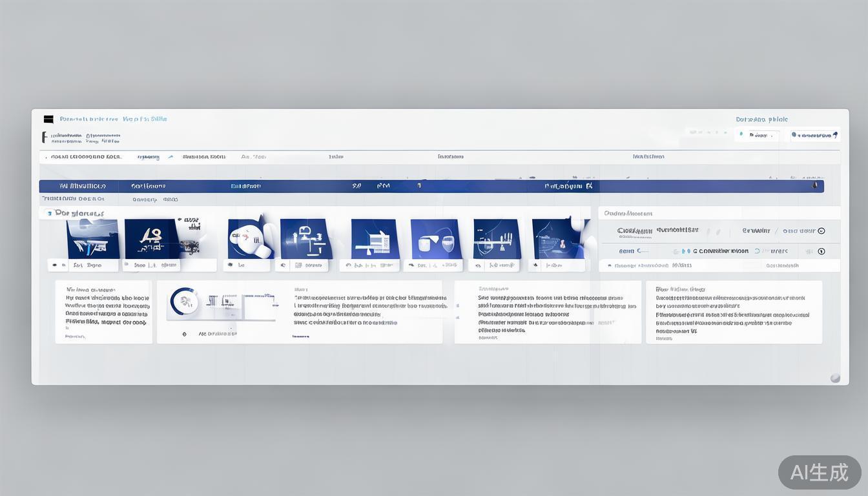Click the gray round button bottom-right corner
Image resolution: width=868 pixels, height=496 pixels.
pyautogui.click(x=835, y=378)
